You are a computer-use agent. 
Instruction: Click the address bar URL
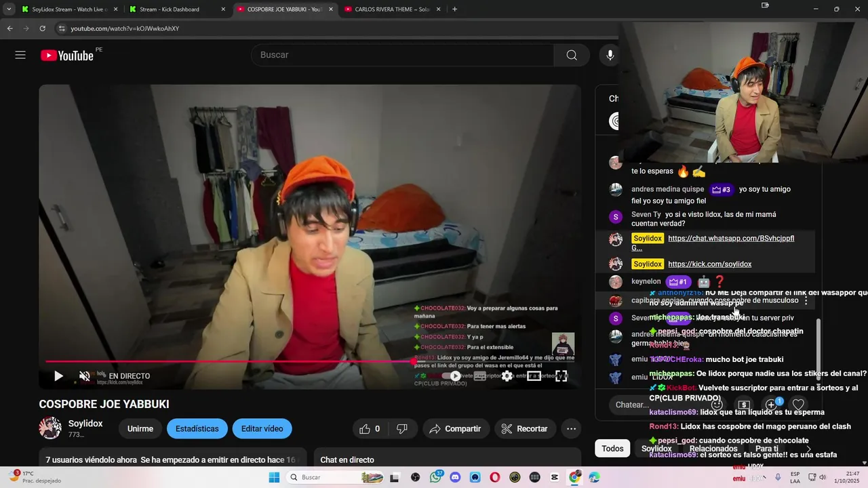(x=125, y=28)
